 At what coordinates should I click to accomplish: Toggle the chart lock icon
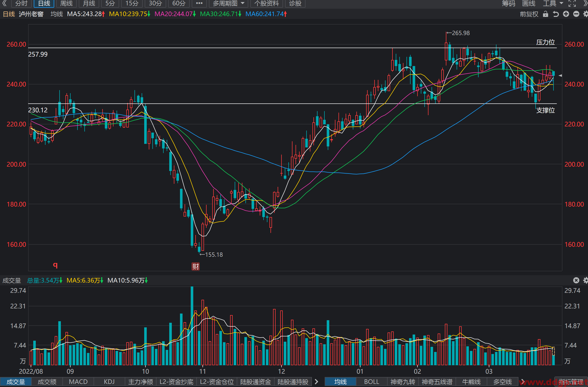pyautogui.click(x=545, y=14)
